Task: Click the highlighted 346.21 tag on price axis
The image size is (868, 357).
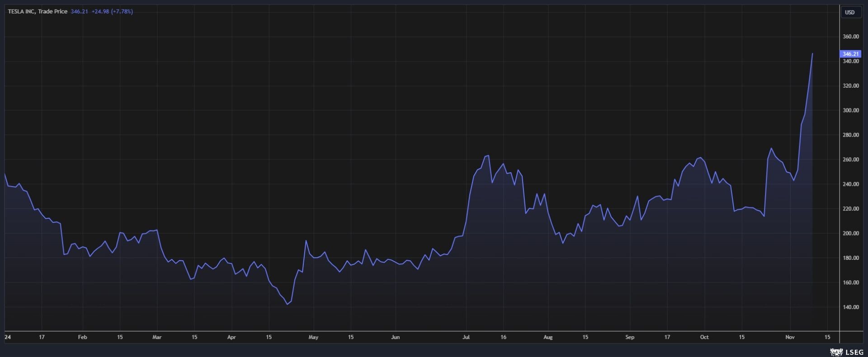Action: [x=850, y=54]
